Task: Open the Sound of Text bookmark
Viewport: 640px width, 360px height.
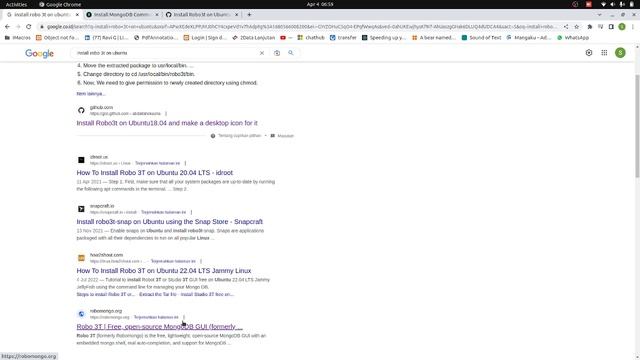Action: coord(481,38)
